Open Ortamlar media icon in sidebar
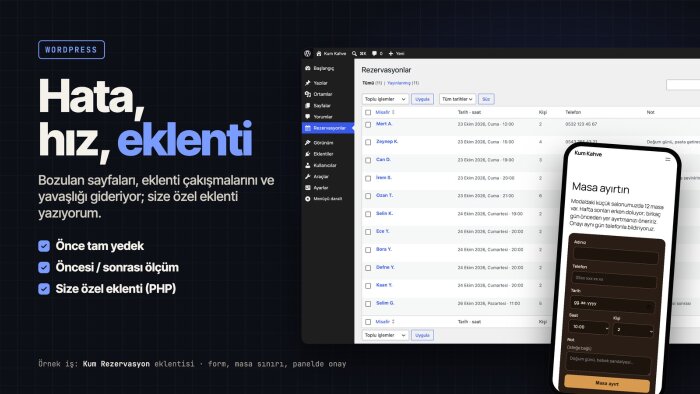This screenshot has height=394, width=700. [308, 94]
